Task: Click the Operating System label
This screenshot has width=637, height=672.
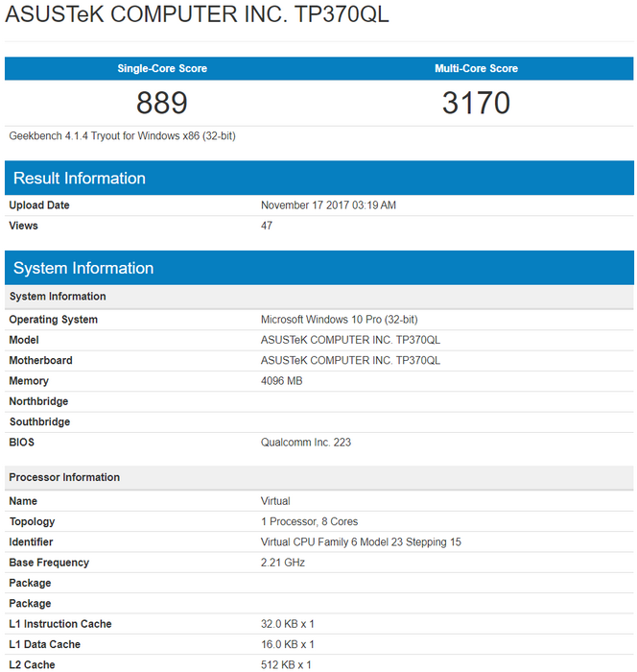Action: pos(54,320)
